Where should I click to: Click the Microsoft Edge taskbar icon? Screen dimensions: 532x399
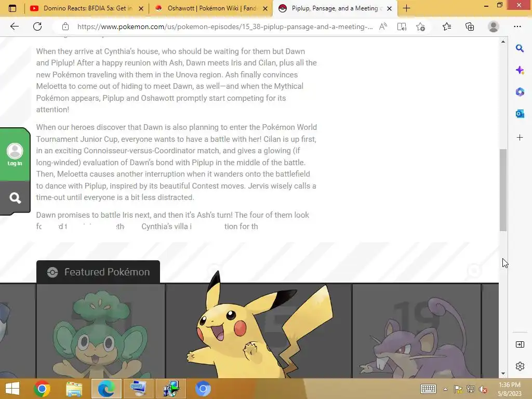pos(106,389)
